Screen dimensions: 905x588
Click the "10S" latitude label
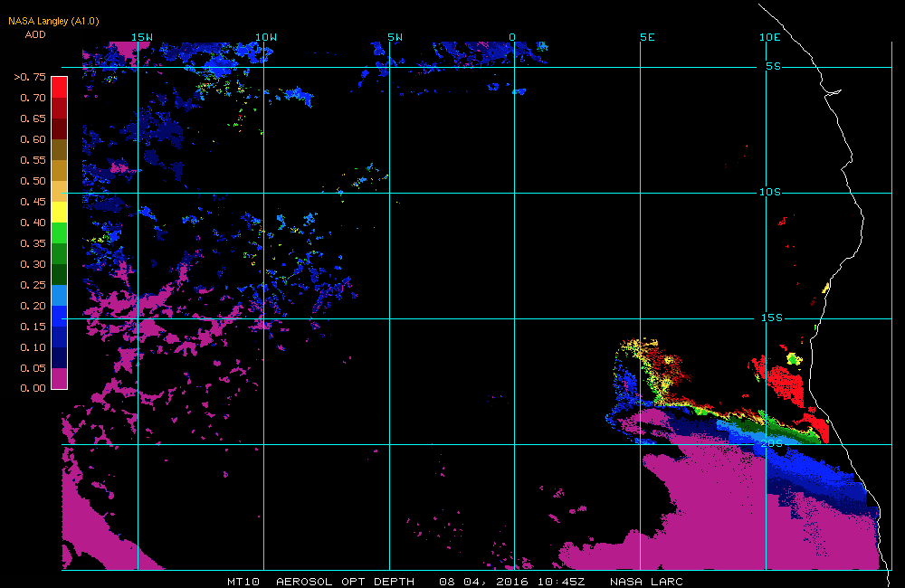point(770,192)
